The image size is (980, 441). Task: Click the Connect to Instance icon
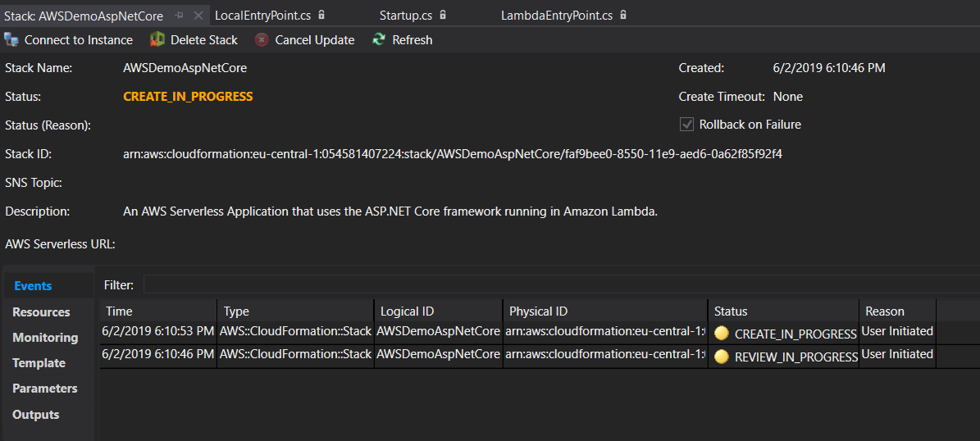click(x=11, y=40)
